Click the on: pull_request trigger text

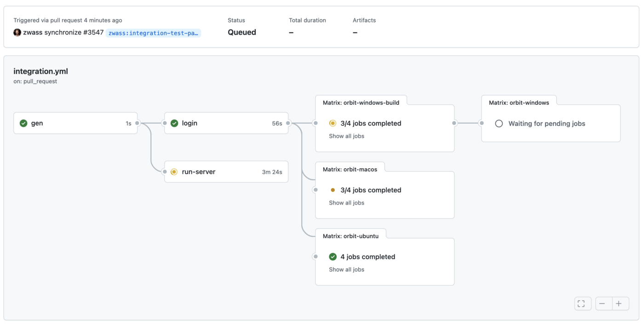(x=35, y=81)
